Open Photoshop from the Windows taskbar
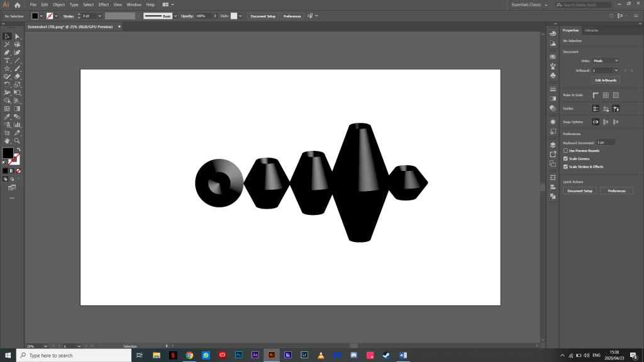Image resolution: width=644 pixels, height=362 pixels. coord(239,355)
